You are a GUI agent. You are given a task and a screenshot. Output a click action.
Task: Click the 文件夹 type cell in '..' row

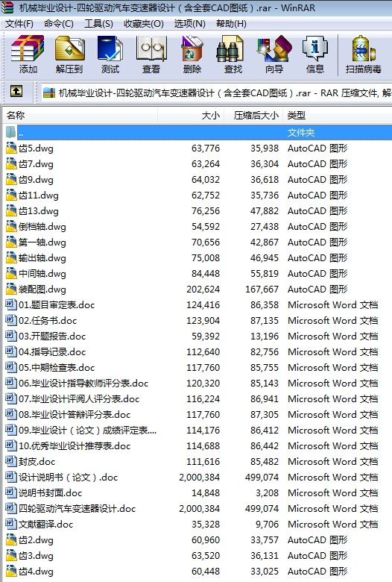pyautogui.click(x=301, y=133)
